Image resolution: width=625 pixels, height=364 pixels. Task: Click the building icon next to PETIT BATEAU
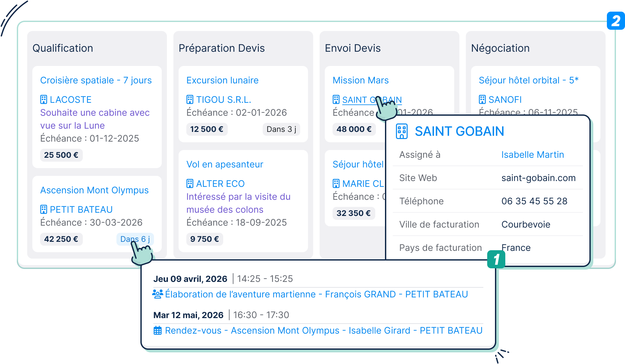click(44, 209)
